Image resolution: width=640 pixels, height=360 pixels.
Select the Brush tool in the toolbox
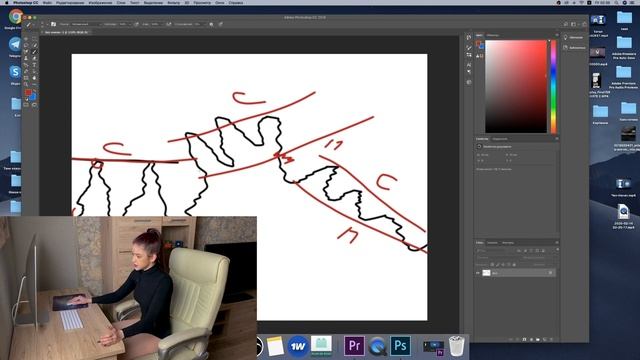pos(35,52)
